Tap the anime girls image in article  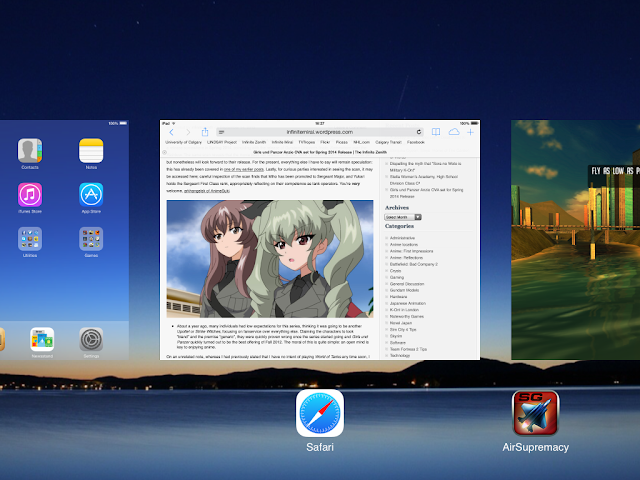[x=270, y=259]
